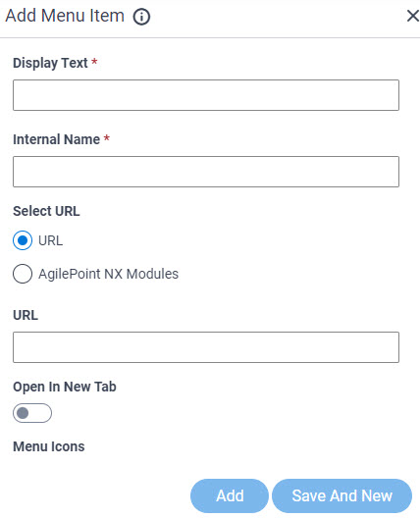Close the Add Menu Item dialog
The height and width of the screenshot is (519, 420).
coord(413,16)
